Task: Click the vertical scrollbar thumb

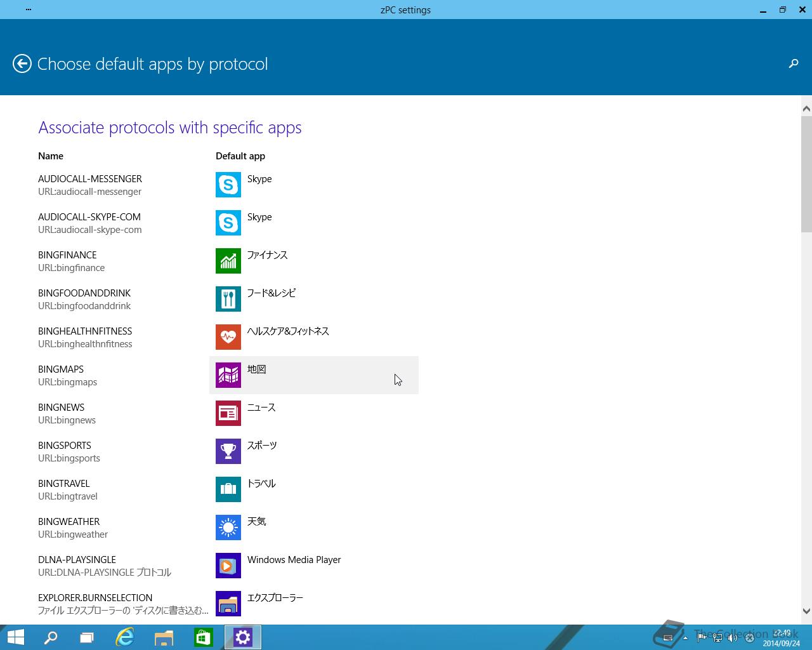Action: click(806, 174)
